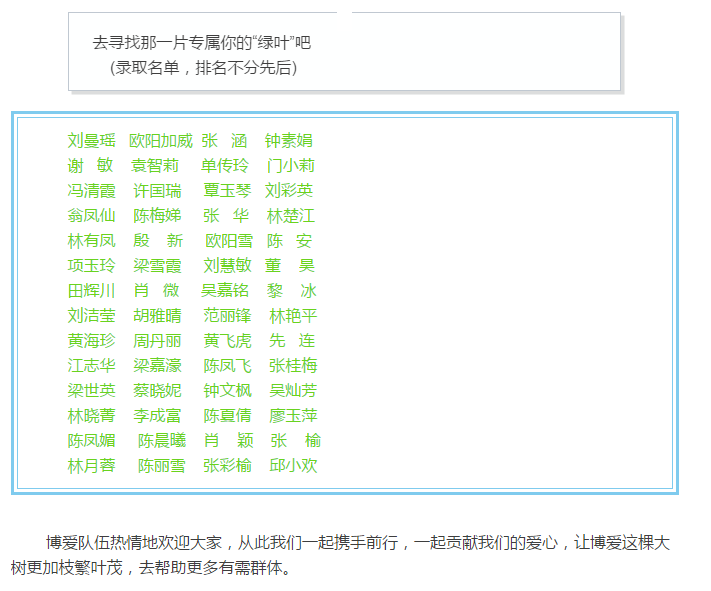Select the name 欧阳加威

click(160, 140)
